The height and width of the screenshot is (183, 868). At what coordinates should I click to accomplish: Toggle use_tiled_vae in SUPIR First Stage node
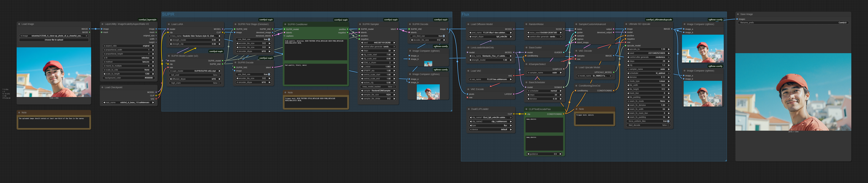pyautogui.click(x=253, y=39)
